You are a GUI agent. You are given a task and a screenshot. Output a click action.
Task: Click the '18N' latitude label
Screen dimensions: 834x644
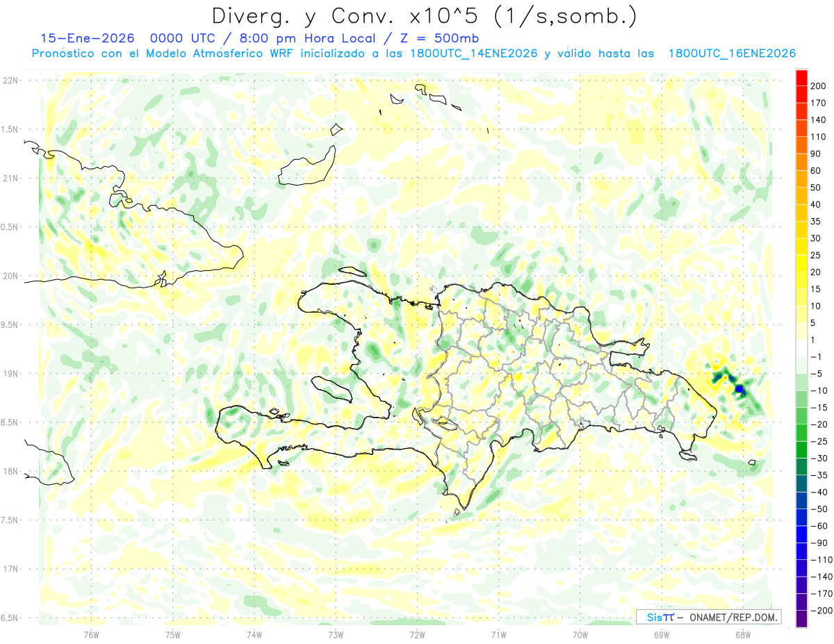tap(10, 471)
